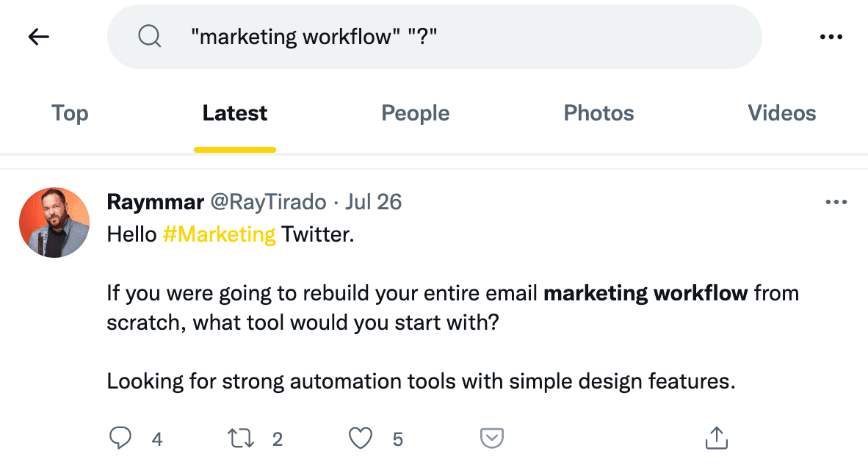
Task: Retweet Raymmar's marketing workflow tweet
Action: 240,437
